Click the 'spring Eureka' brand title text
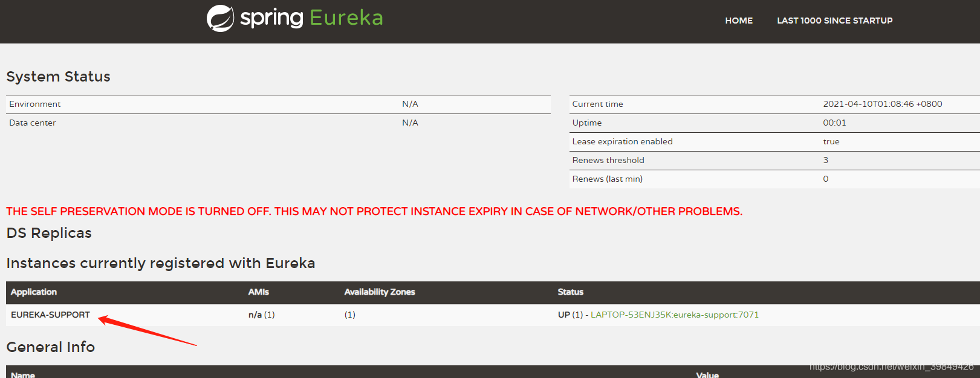980x378 pixels. (311, 18)
